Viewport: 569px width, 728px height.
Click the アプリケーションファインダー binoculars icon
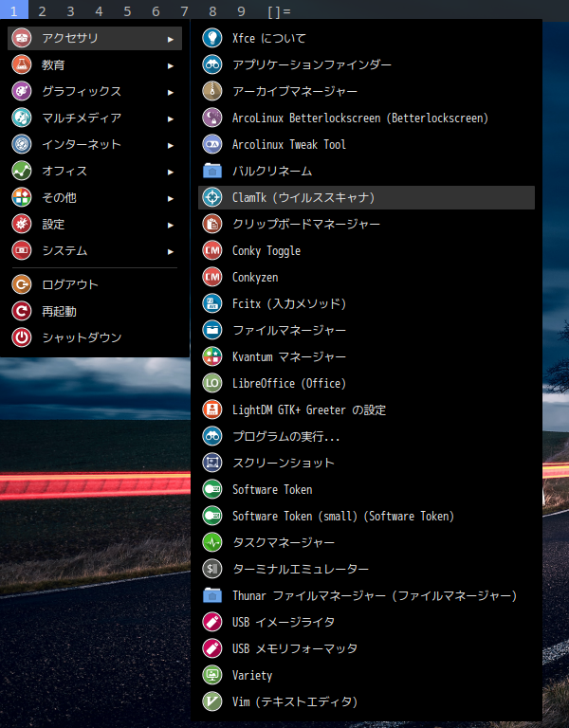point(212,64)
